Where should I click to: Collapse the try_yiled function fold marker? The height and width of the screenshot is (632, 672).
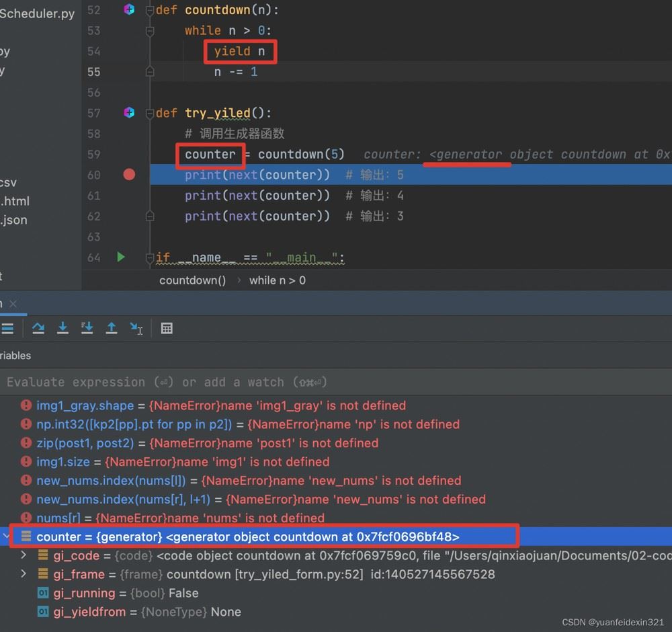150,114
